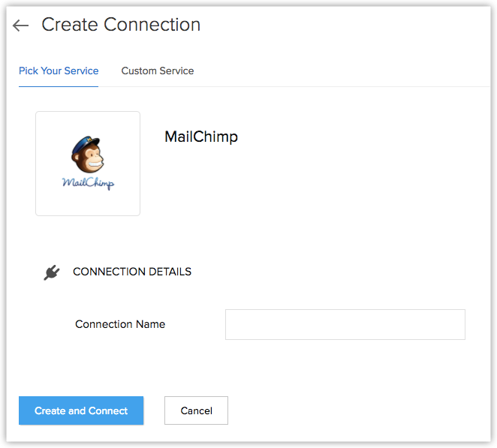This screenshot has width=497, height=448.
Task: Switch to the Custom Service tab
Action: pos(158,71)
